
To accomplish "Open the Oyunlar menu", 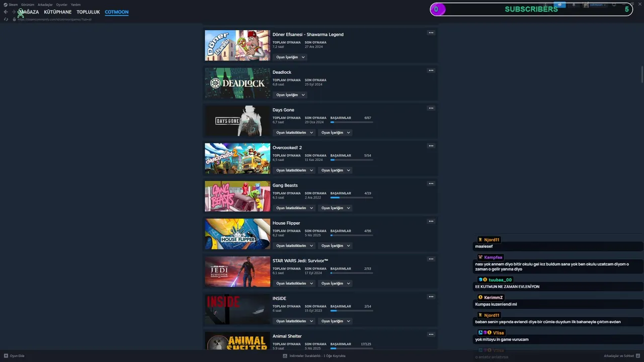I will (61, 5).
